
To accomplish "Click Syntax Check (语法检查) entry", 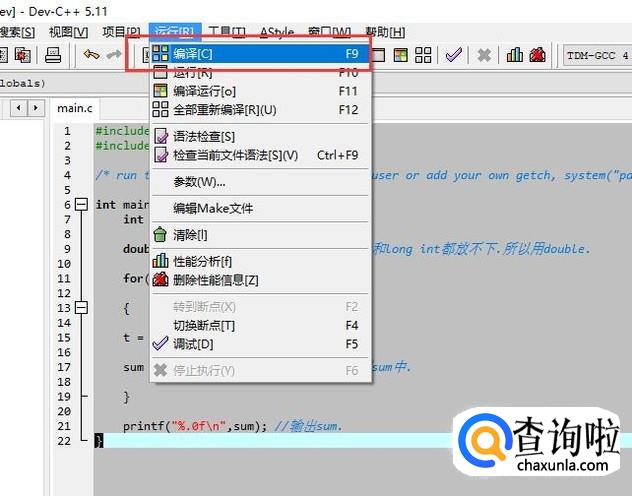I will pyautogui.click(x=204, y=136).
